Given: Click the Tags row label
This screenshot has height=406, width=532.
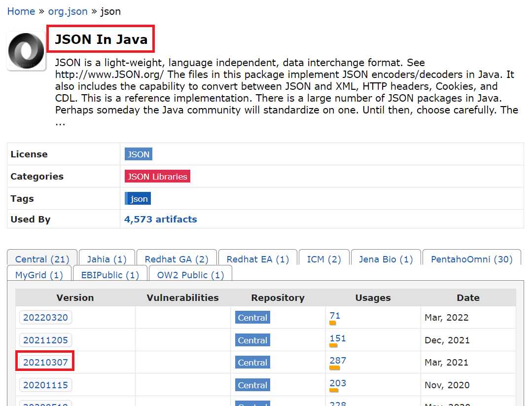Looking at the screenshot, I should 22,199.
